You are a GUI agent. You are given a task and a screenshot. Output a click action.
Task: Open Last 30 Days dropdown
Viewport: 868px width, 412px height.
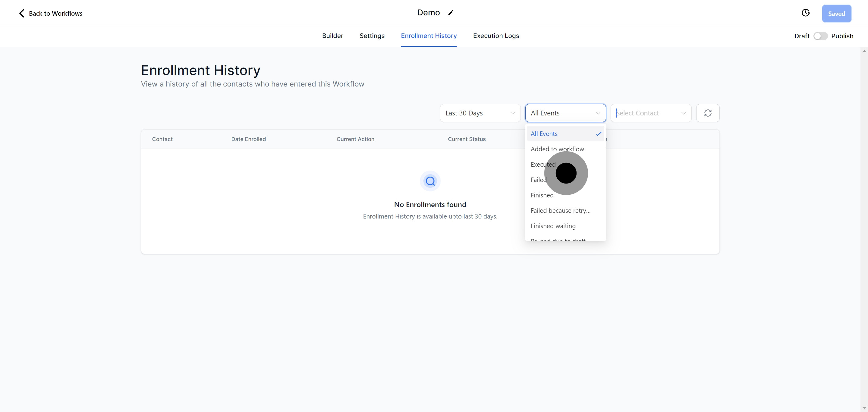click(480, 113)
